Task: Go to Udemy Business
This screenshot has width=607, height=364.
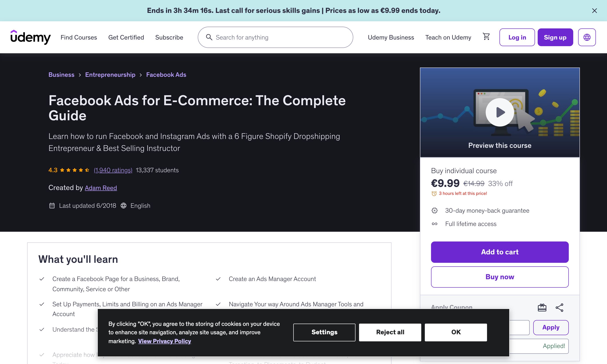Action: (391, 37)
